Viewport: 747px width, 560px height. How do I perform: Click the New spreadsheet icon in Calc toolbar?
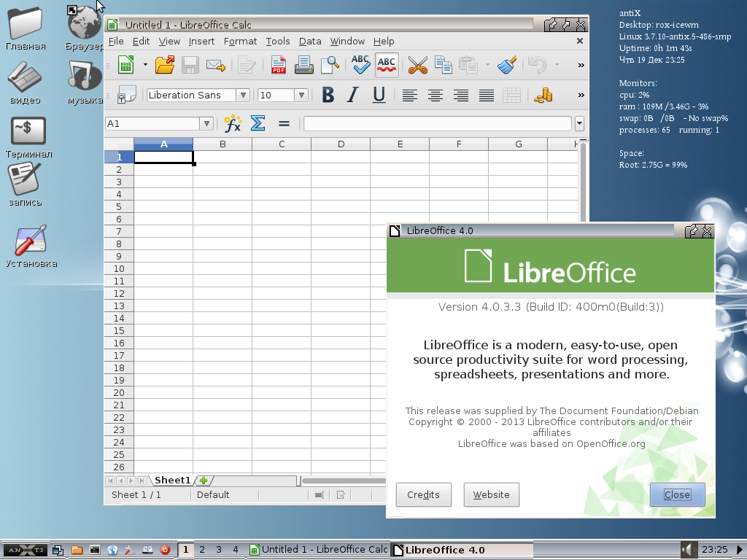pos(125,65)
